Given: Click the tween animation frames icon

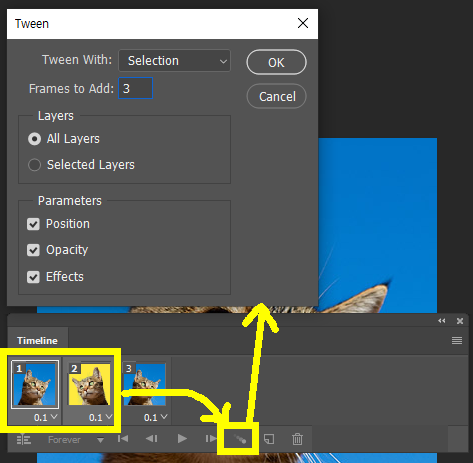Looking at the screenshot, I should click(x=240, y=439).
